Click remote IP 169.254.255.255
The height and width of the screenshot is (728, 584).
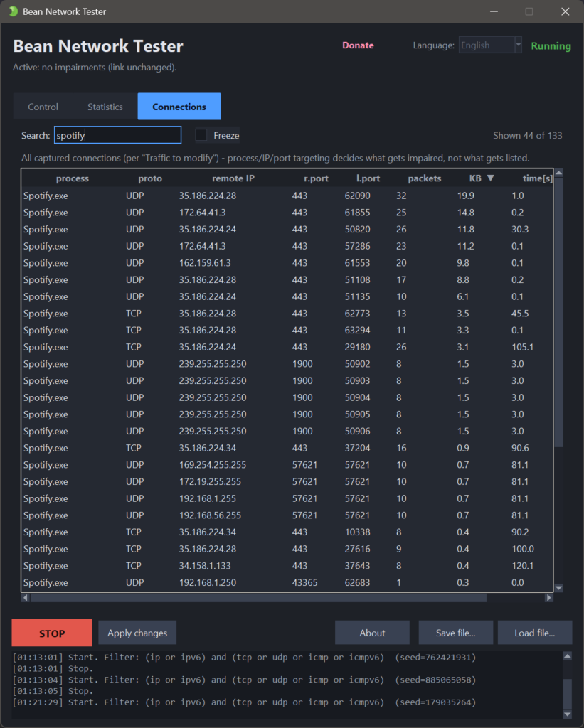[x=212, y=465]
